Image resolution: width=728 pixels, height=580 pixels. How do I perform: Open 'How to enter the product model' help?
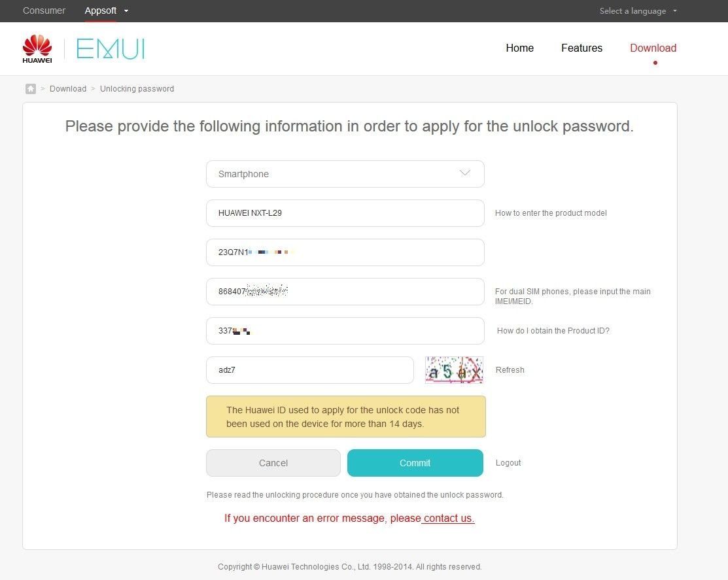point(551,213)
